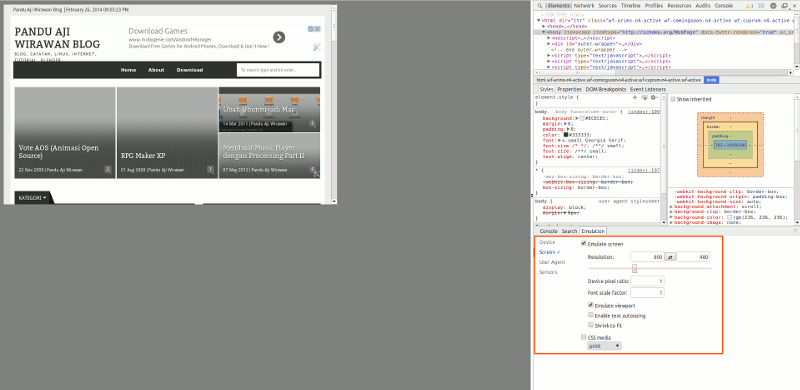Click the DevTools dock/undock window icon
The width and height of the screenshot is (800, 390).
[784, 6]
